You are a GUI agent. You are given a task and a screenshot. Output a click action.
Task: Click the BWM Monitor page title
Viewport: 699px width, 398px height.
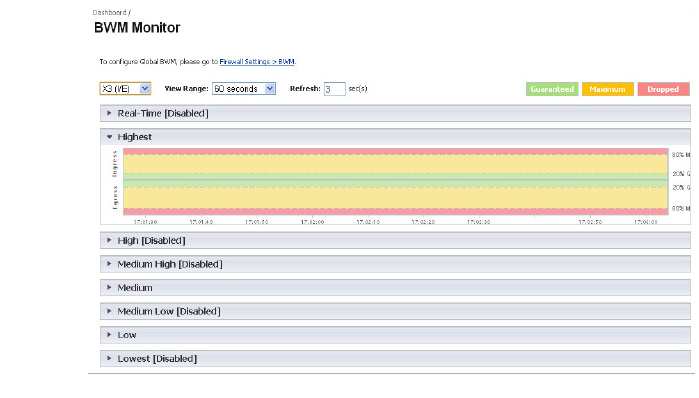[137, 28]
